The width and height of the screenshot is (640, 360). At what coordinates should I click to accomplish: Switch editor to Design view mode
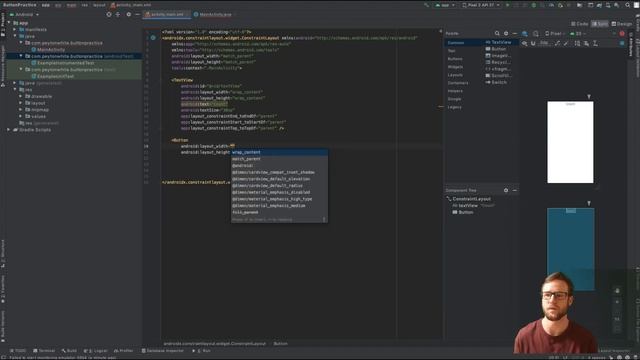(622, 24)
